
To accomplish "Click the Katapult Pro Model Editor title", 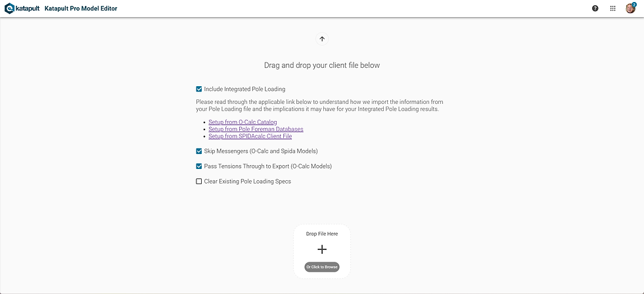I will [x=80, y=9].
